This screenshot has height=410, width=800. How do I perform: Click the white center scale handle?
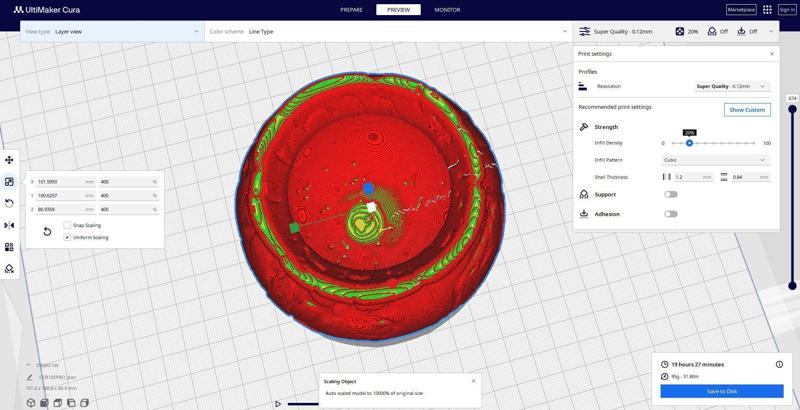click(371, 207)
